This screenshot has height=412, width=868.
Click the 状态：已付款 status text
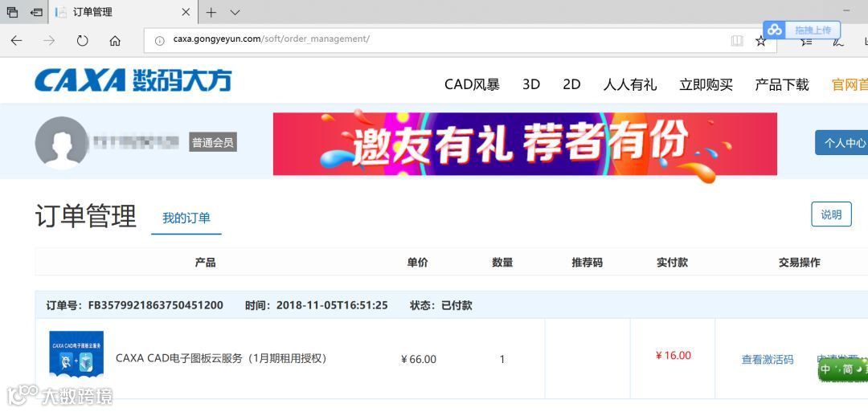(441, 305)
